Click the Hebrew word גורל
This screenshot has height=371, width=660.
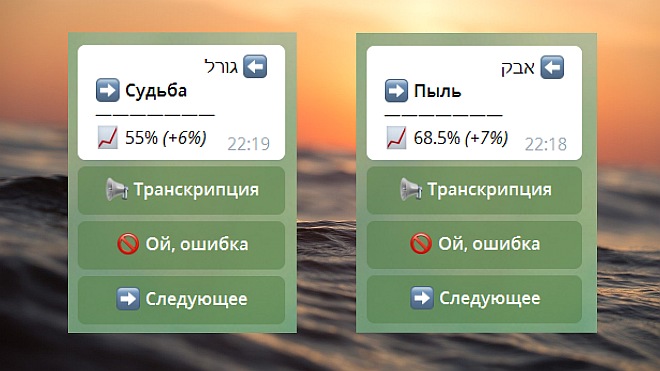click(x=221, y=67)
